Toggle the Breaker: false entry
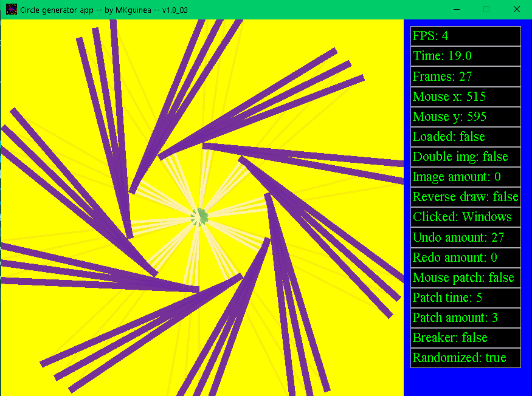Image resolution: width=532 pixels, height=396 pixels. coord(466,338)
